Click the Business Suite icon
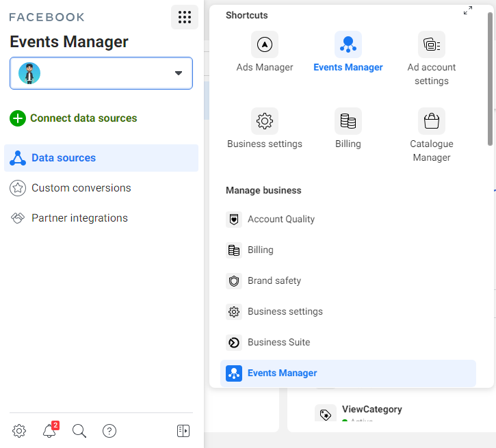The height and width of the screenshot is (448, 496). [x=234, y=343]
